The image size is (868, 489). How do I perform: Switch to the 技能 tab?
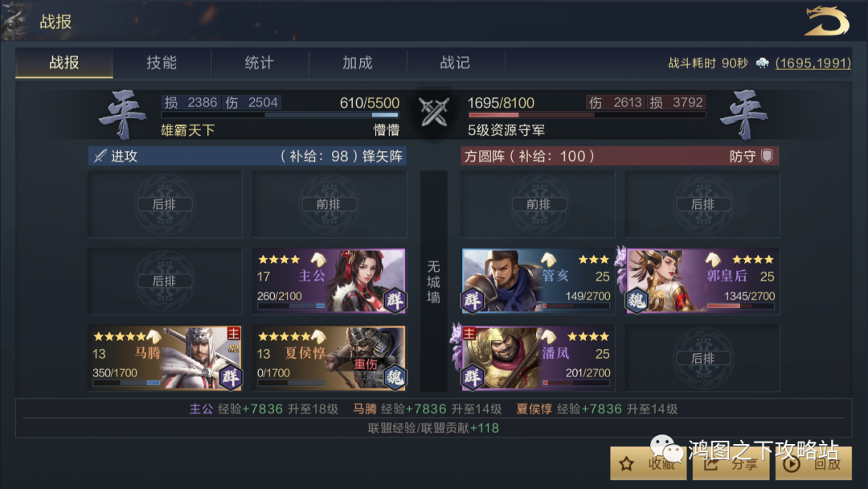pyautogui.click(x=162, y=63)
